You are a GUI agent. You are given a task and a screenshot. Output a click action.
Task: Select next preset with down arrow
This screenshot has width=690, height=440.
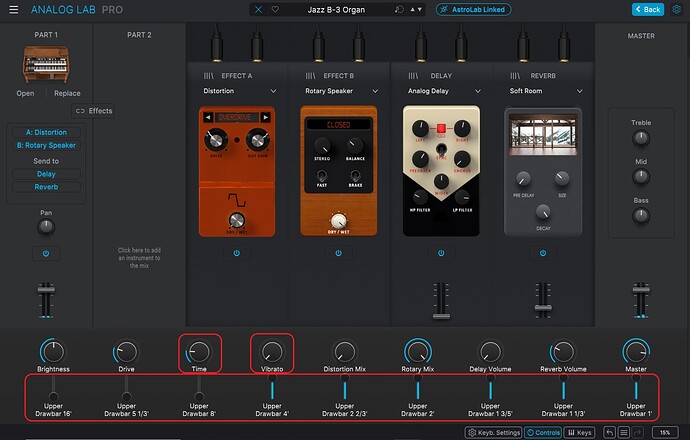[x=420, y=9]
